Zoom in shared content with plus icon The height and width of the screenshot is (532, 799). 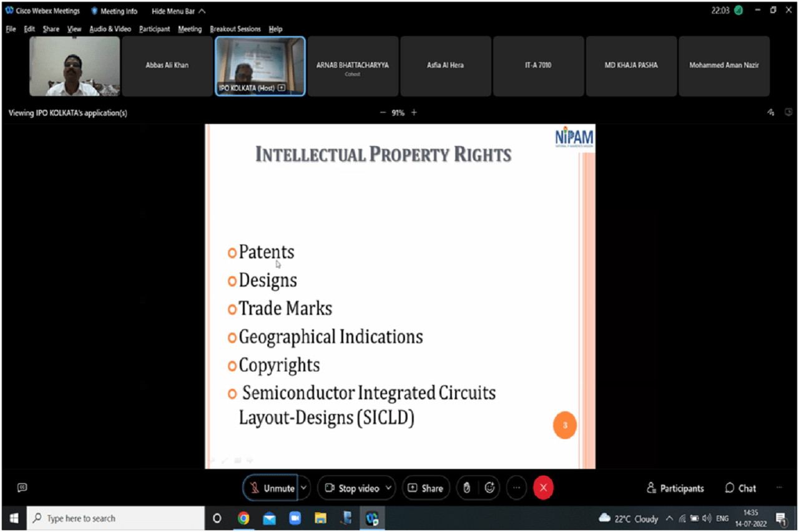(x=414, y=113)
